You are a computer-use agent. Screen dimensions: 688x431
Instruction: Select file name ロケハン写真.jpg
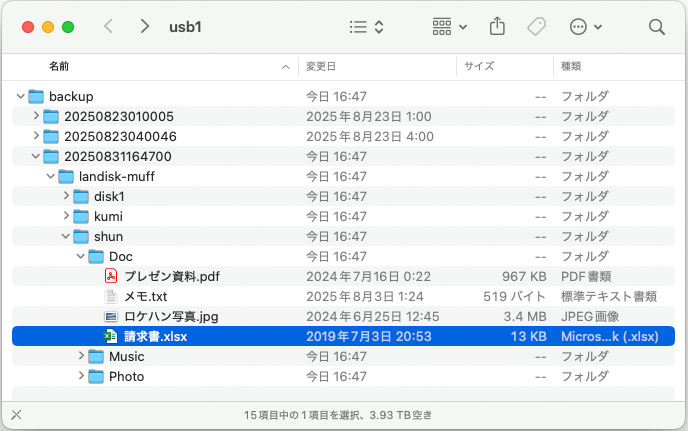point(171,316)
